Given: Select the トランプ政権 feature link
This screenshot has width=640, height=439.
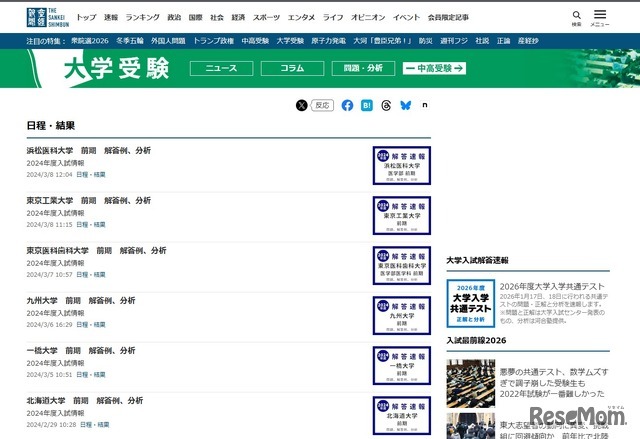Looking at the screenshot, I should click(213, 41).
